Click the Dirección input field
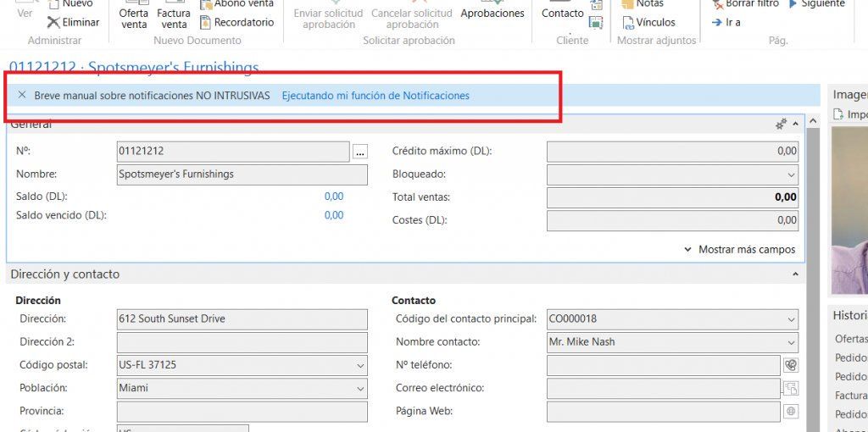The height and width of the screenshot is (432, 868). 242,319
